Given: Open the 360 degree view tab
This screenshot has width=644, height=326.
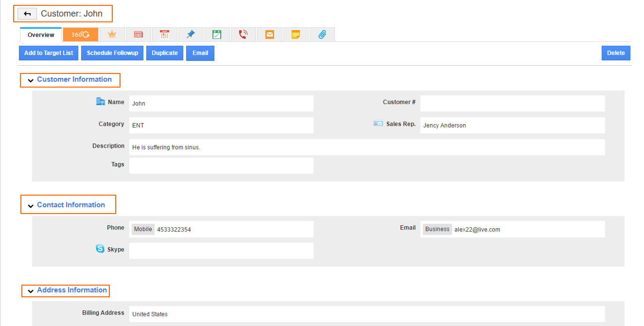Looking at the screenshot, I should point(81,35).
